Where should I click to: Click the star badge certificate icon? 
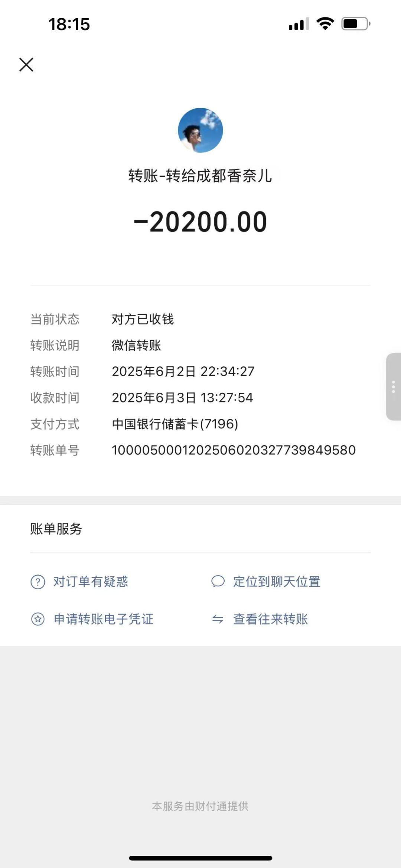38,619
